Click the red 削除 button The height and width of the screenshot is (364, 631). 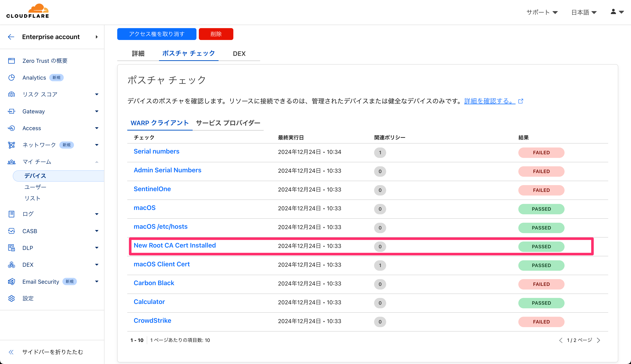pyautogui.click(x=216, y=34)
